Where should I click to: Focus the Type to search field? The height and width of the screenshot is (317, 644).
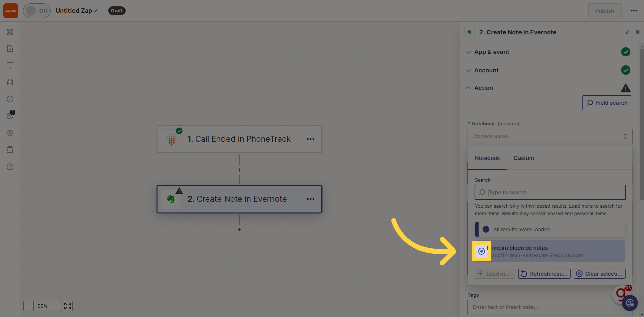(550, 192)
